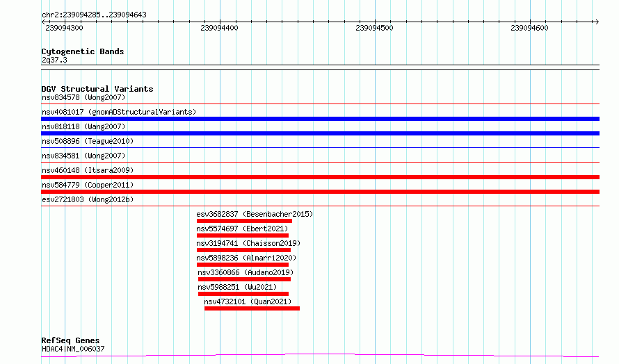Open the nsv5898236 (Almarri2020) label
The image size is (619, 364).
point(246,258)
